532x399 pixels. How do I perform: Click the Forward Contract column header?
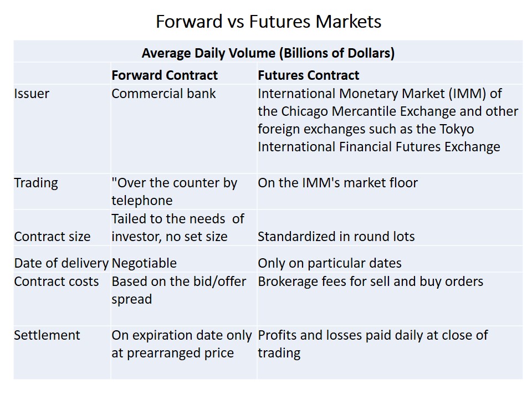[x=165, y=75]
